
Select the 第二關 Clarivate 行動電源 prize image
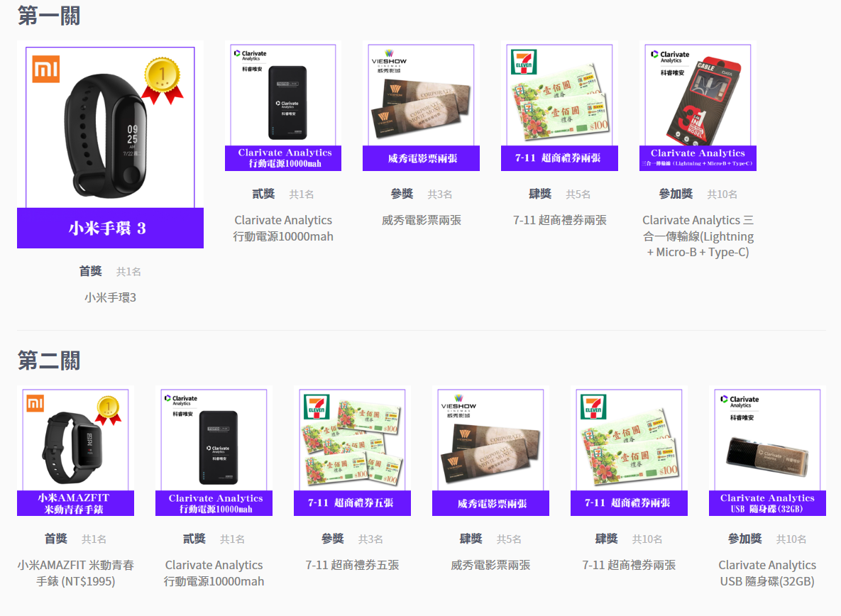pyautogui.click(x=214, y=451)
